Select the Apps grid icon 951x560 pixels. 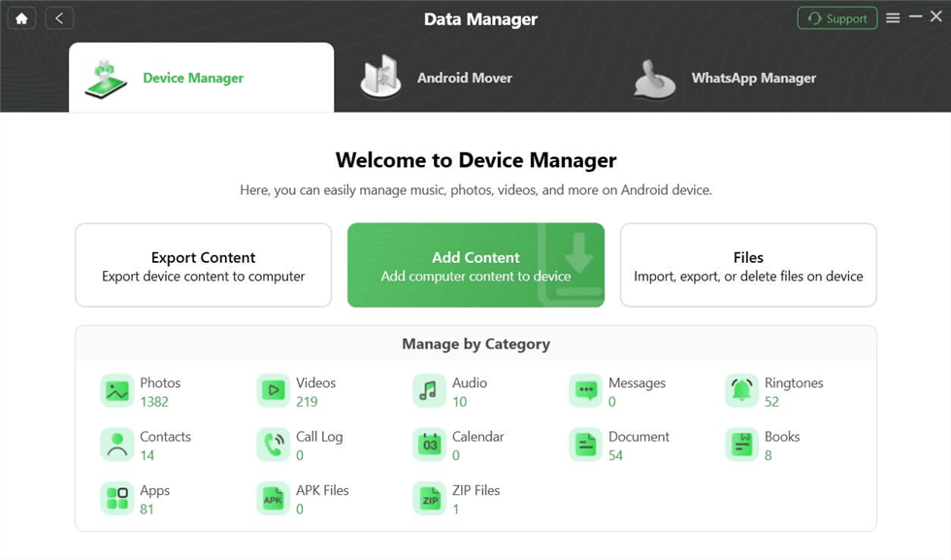tap(117, 498)
